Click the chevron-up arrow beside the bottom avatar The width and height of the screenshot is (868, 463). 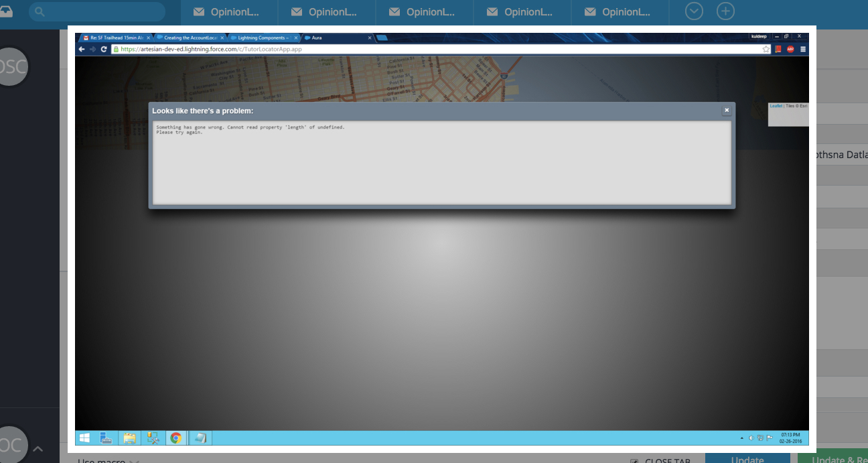tap(38, 448)
